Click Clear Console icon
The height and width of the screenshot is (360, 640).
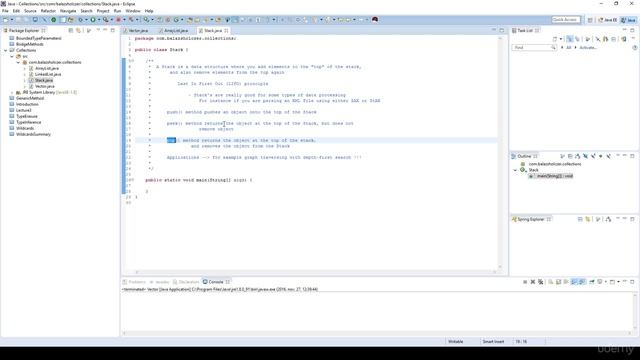click(551, 282)
